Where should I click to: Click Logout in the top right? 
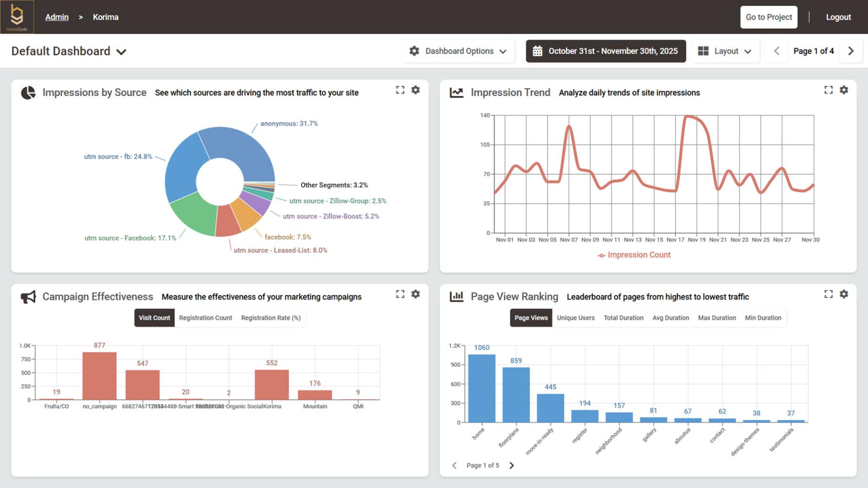point(838,17)
